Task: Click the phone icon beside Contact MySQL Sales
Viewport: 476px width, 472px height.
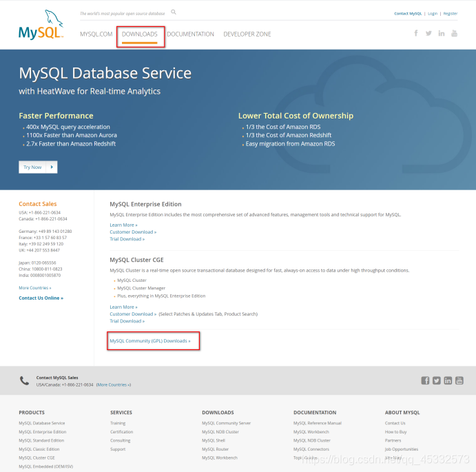Action: pos(24,380)
